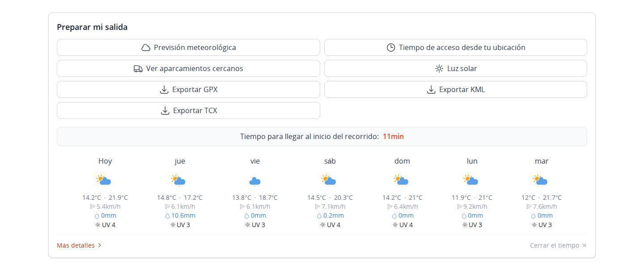
Task: Click the download icon for Exportar KML
Action: click(431, 89)
